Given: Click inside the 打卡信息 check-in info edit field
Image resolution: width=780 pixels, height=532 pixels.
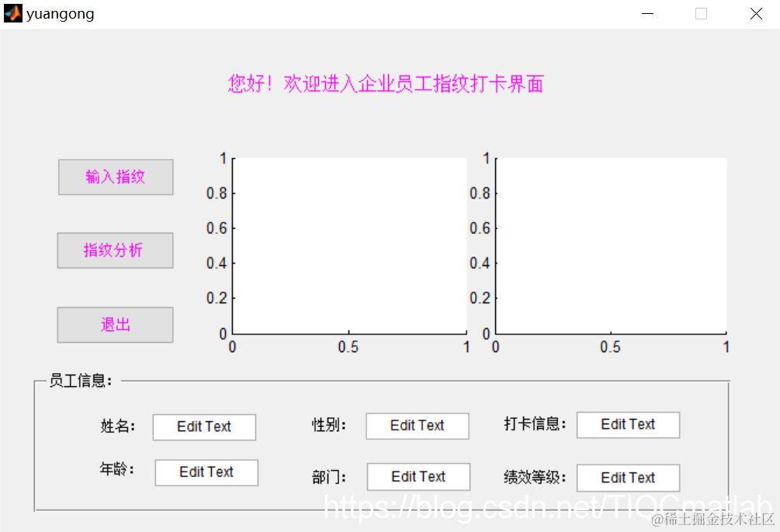Looking at the screenshot, I should point(628,424).
